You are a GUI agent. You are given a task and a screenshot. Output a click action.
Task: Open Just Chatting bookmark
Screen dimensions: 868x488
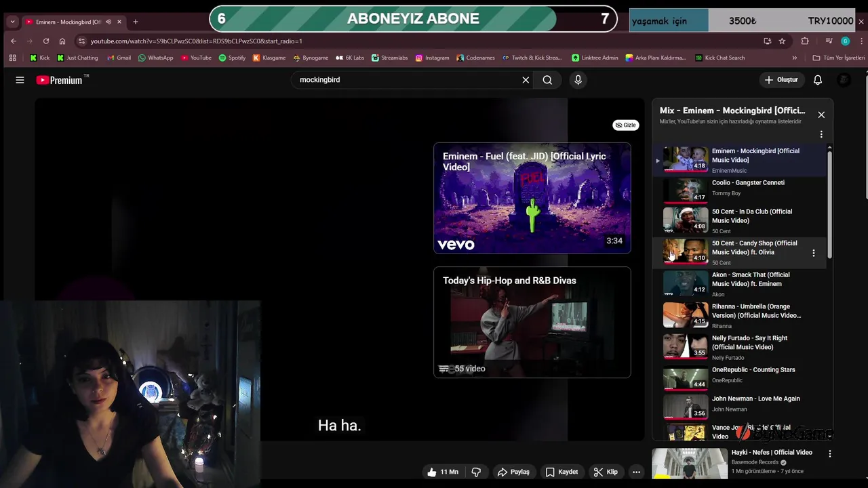point(77,58)
